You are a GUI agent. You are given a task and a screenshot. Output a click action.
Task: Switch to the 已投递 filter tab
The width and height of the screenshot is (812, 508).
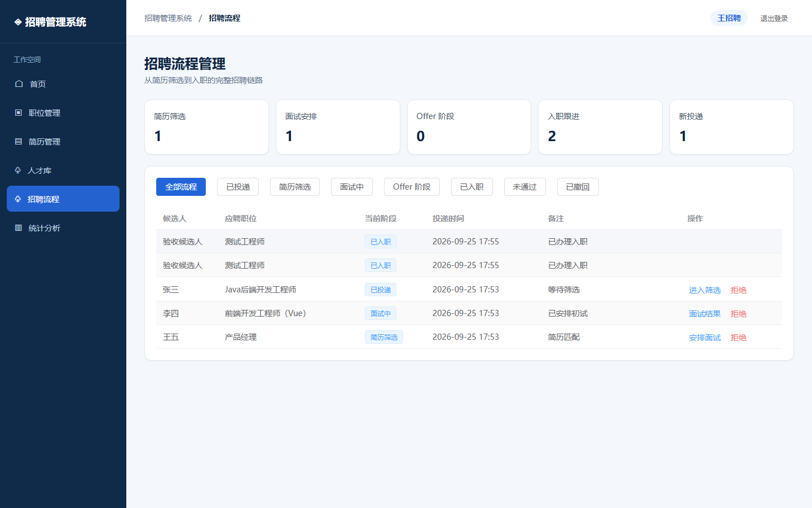238,187
